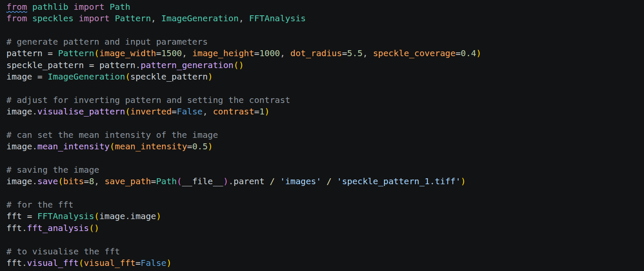
Task: Click the comment '# saving the image'
Action: pos(53,170)
